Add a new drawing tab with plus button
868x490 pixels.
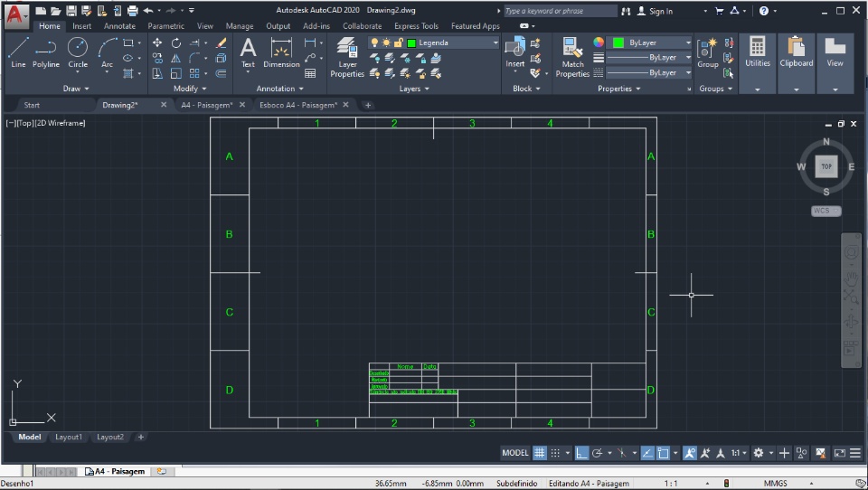click(368, 105)
